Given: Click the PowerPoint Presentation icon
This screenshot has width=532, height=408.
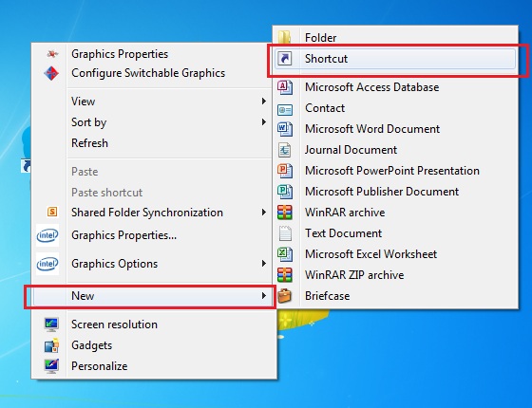Looking at the screenshot, I should click(285, 171).
